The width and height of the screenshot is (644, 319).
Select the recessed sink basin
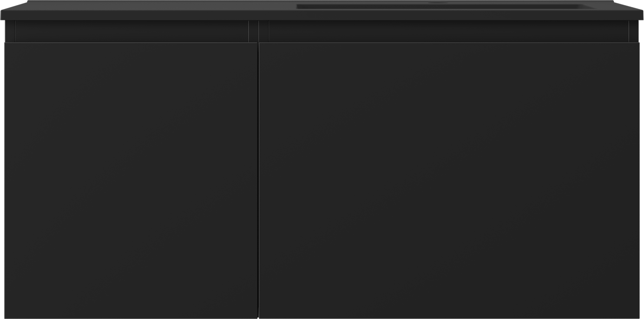[445, 7]
